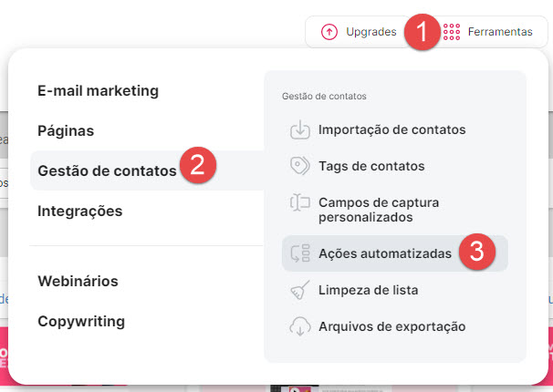Select Copywriting in the tools menu

tap(81, 321)
